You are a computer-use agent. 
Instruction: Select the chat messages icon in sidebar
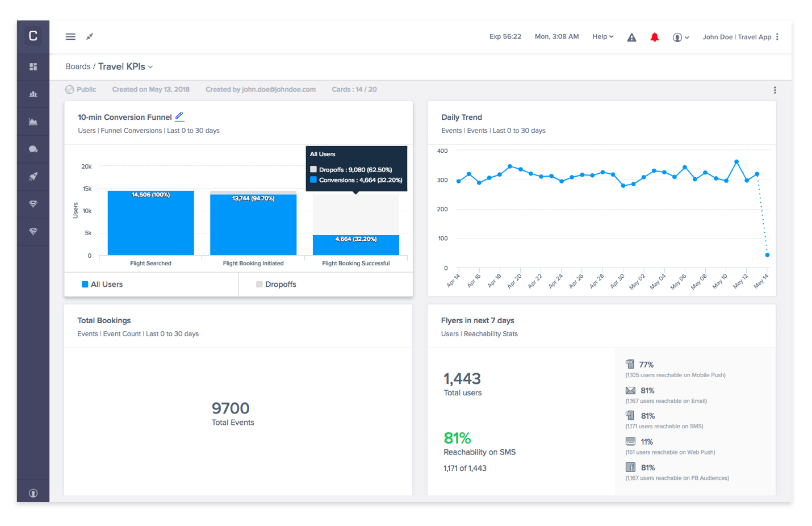point(33,149)
